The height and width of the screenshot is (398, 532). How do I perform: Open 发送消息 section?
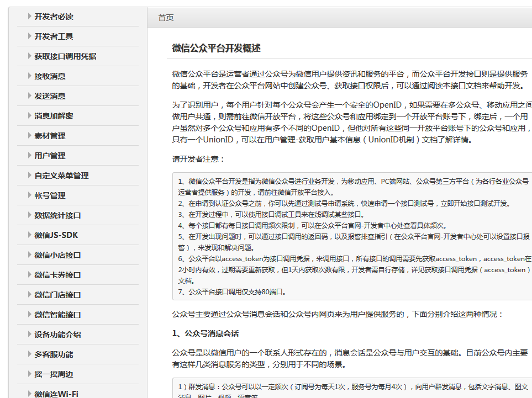pyautogui.click(x=50, y=96)
